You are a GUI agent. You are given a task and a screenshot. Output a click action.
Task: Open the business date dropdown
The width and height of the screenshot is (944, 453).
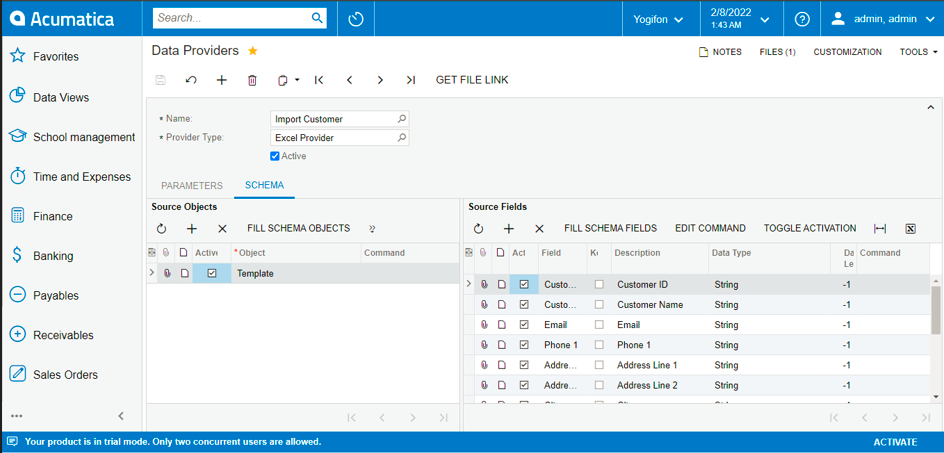pyautogui.click(x=741, y=19)
